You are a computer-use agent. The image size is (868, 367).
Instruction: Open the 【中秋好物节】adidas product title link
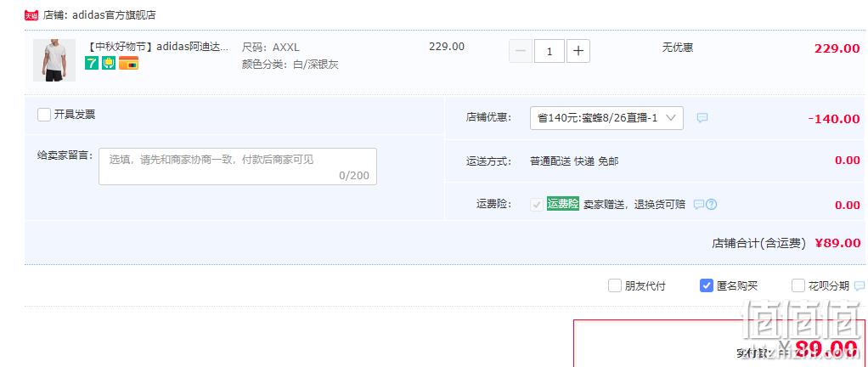[158, 47]
